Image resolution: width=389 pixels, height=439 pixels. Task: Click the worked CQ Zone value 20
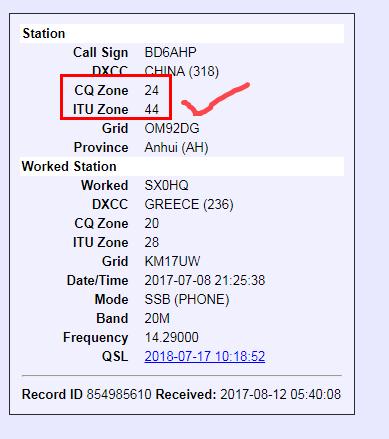pyautogui.click(x=152, y=223)
